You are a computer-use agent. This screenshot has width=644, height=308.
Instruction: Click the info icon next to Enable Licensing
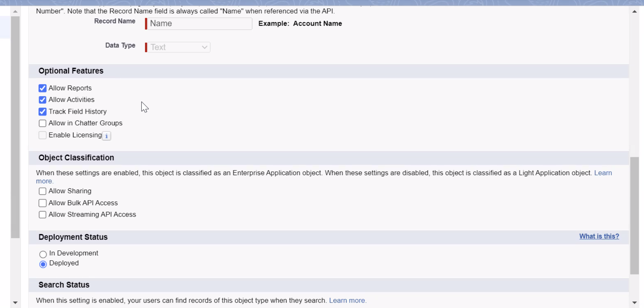pyautogui.click(x=106, y=136)
